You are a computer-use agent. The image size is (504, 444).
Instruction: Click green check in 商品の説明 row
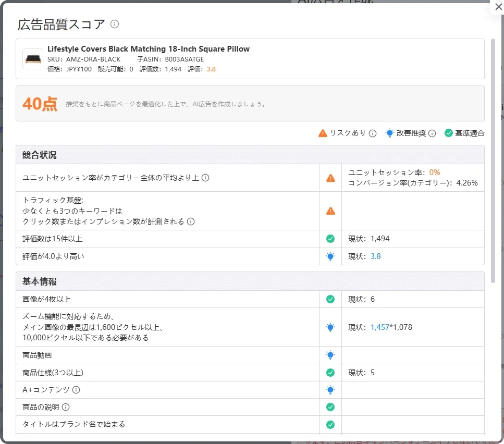[x=330, y=407]
